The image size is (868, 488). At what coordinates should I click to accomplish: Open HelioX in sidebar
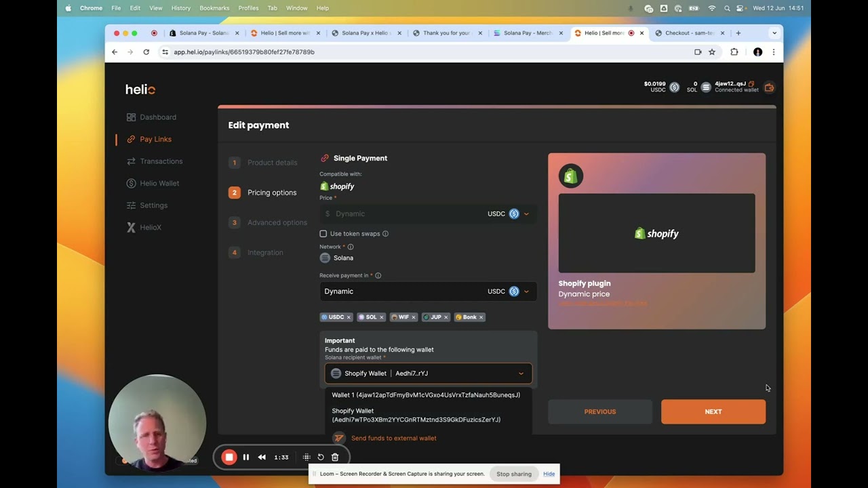[144, 228]
